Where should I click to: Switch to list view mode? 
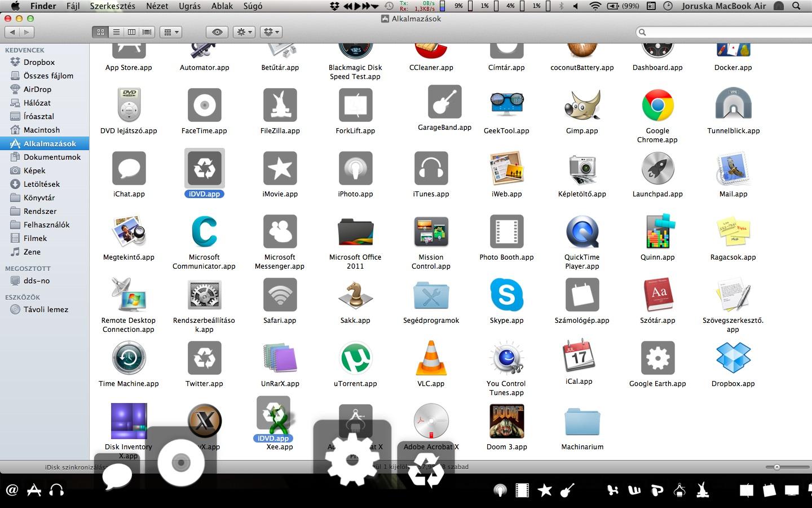(116, 32)
